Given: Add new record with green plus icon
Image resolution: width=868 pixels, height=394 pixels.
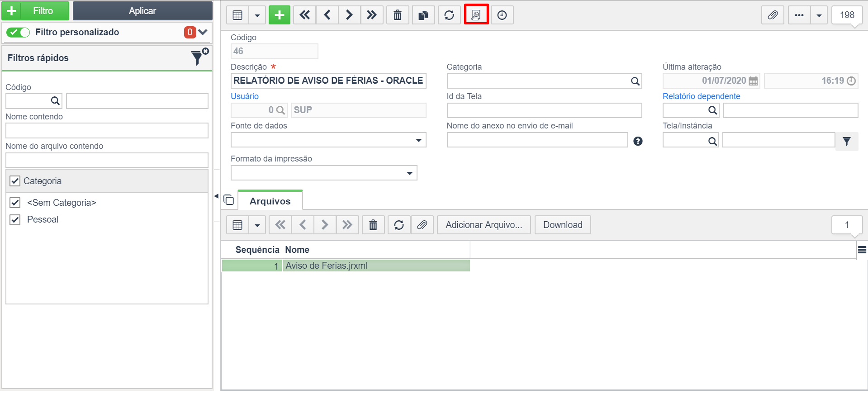Looking at the screenshot, I should click(280, 15).
